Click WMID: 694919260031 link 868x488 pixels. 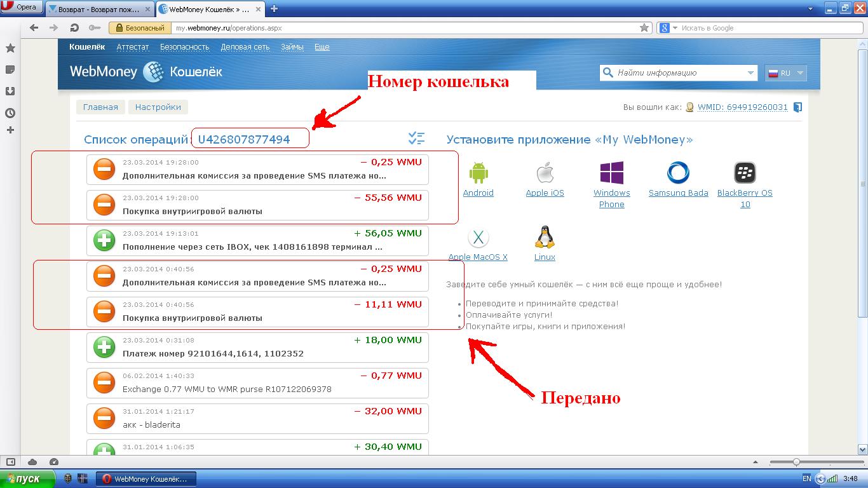(x=742, y=107)
